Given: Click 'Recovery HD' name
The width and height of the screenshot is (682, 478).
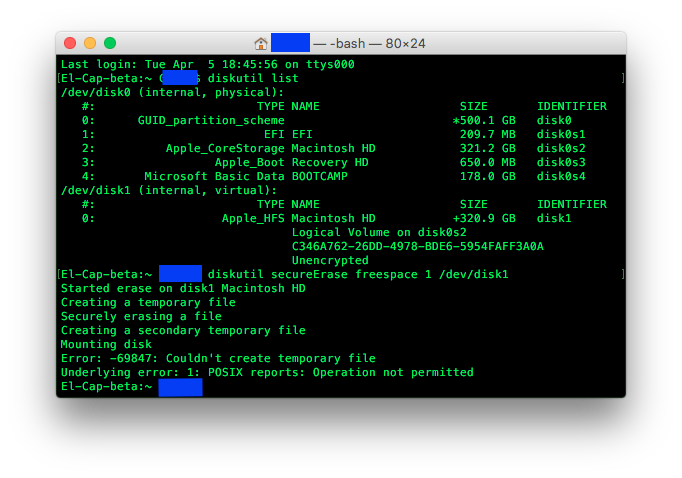Looking at the screenshot, I should click(330, 162).
